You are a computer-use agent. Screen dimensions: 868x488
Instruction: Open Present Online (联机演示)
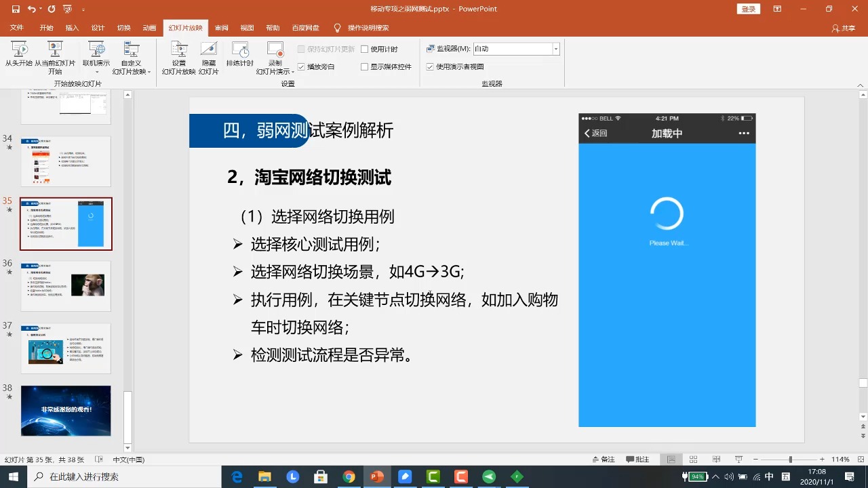pyautogui.click(x=96, y=58)
